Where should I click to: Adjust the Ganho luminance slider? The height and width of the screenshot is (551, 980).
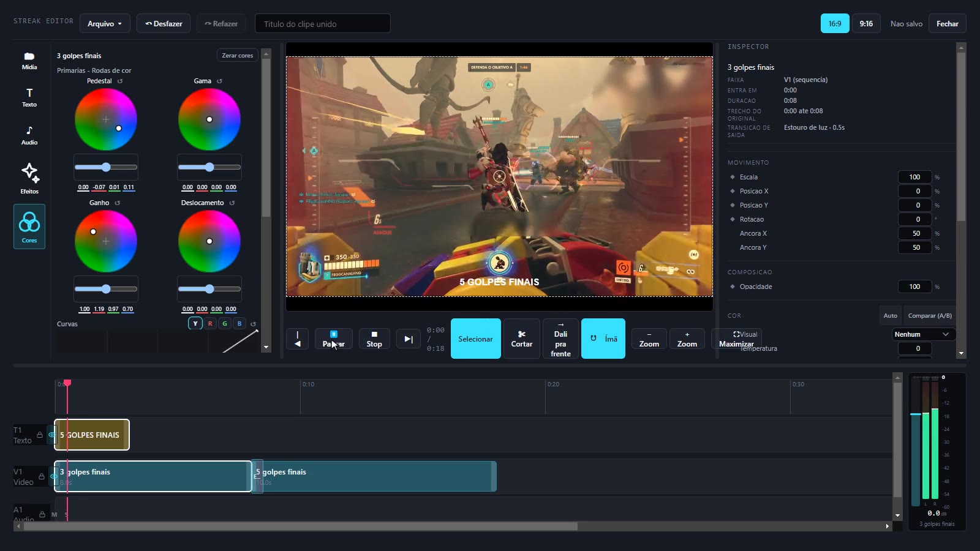(x=106, y=289)
